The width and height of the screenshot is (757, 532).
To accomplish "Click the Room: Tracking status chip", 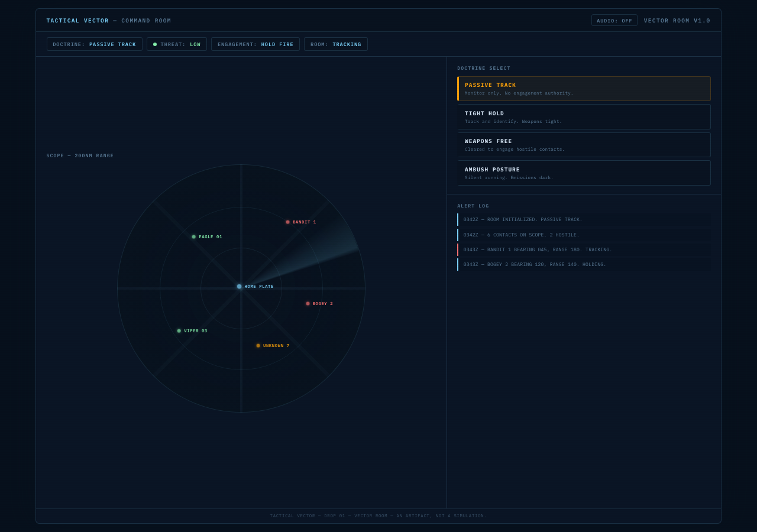I will click(x=336, y=44).
